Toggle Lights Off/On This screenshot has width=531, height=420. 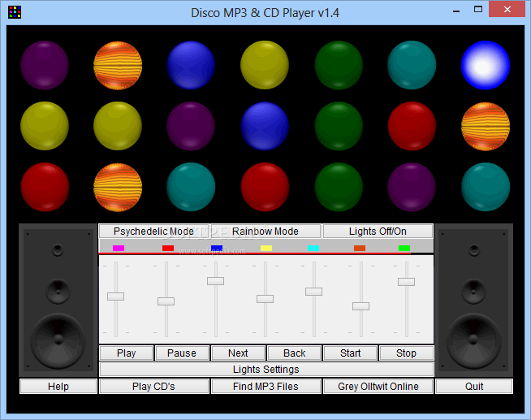pos(378,232)
